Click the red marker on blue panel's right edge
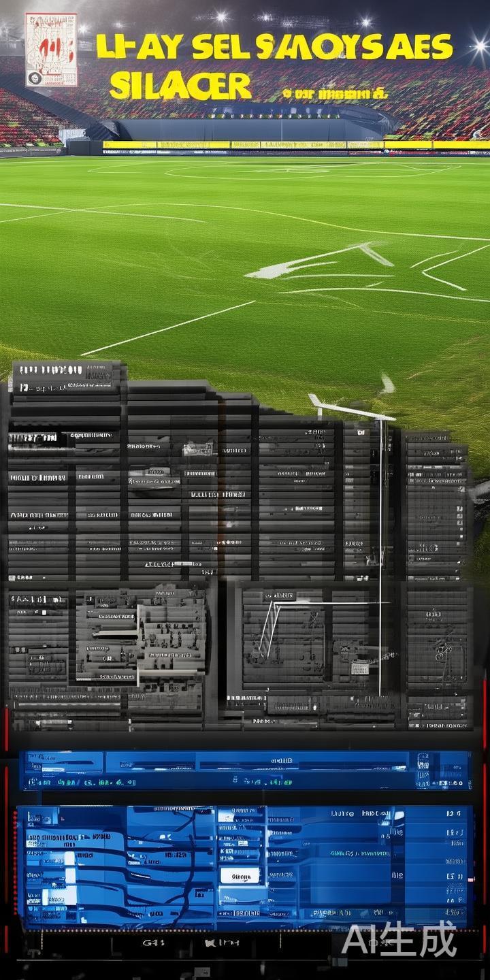 point(472,880)
